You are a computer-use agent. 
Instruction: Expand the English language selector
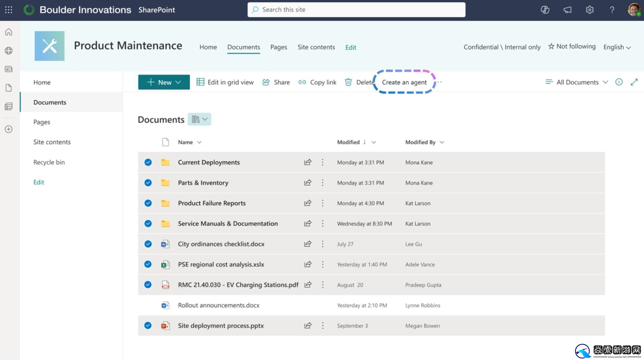pos(617,47)
